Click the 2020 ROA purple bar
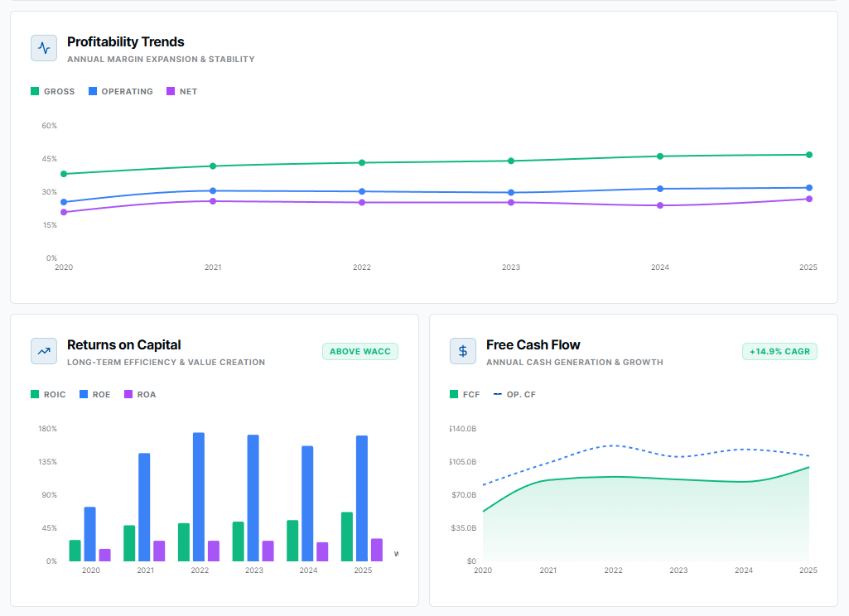Viewport: 849px width, 616px height. coord(105,555)
